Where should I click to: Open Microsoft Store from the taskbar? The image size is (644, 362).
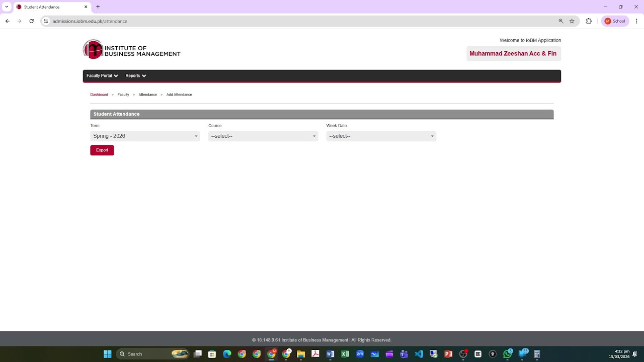click(212, 354)
